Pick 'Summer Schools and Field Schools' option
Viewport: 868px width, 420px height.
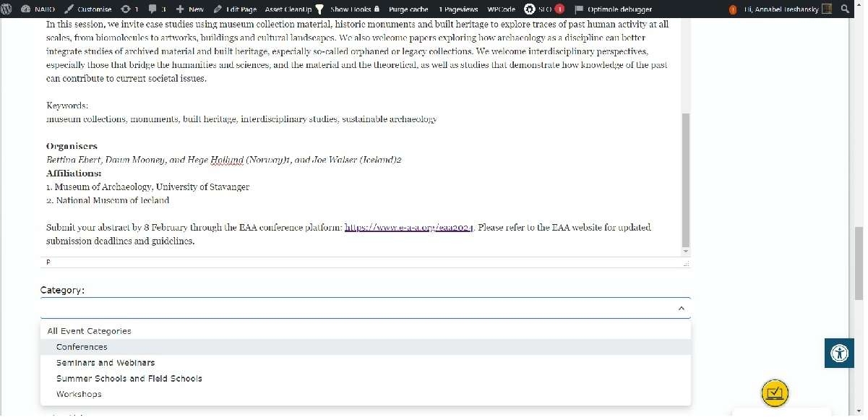[x=129, y=379]
